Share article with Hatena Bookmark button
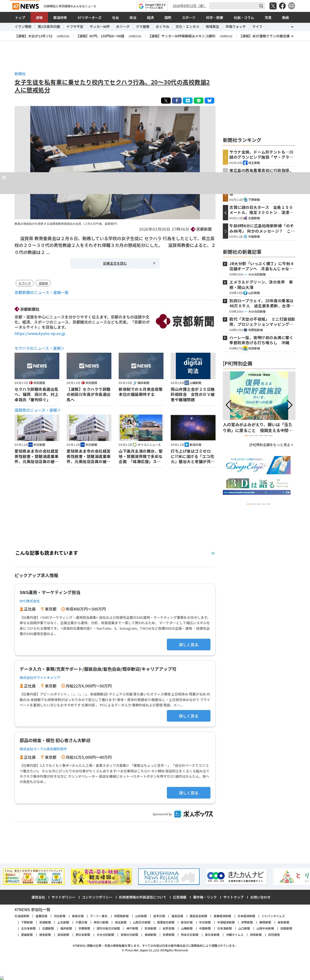310x980 pixels. click(188, 100)
